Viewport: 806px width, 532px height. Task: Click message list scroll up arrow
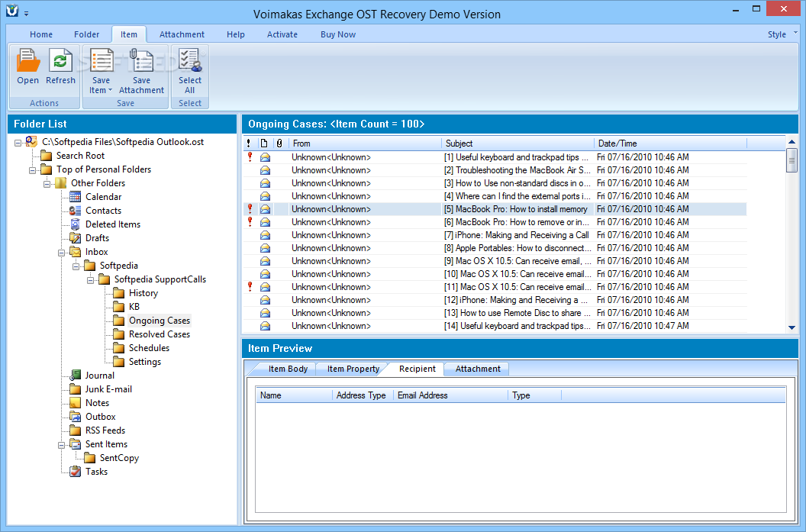point(791,142)
